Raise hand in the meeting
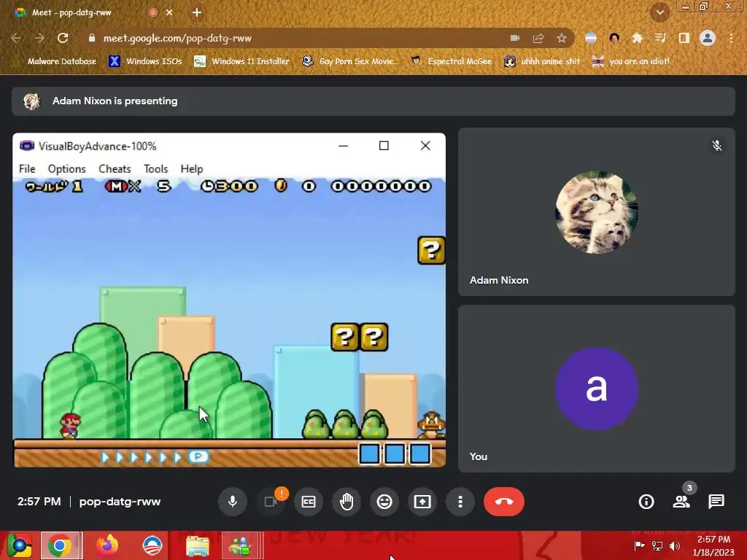Screen dimensions: 747x560 (347, 502)
